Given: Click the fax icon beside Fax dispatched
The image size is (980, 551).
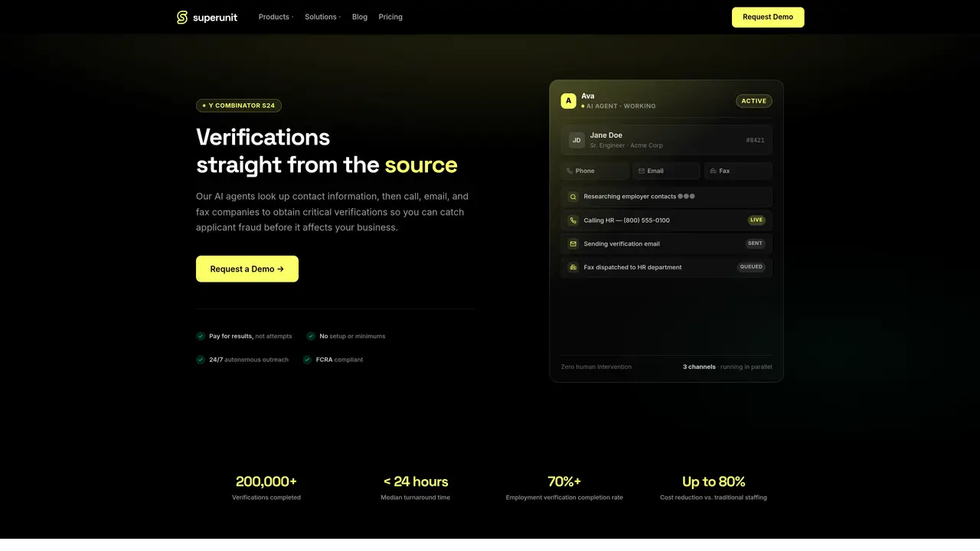Looking at the screenshot, I should (573, 267).
